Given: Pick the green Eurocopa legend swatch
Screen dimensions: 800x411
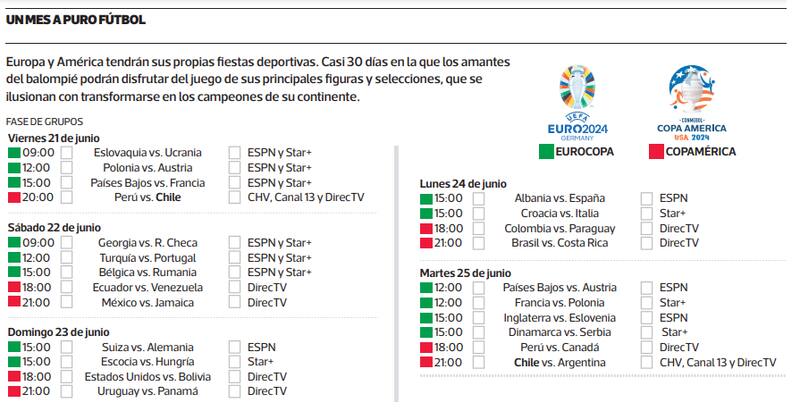Looking at the screenshot, I should coord(546,152).
